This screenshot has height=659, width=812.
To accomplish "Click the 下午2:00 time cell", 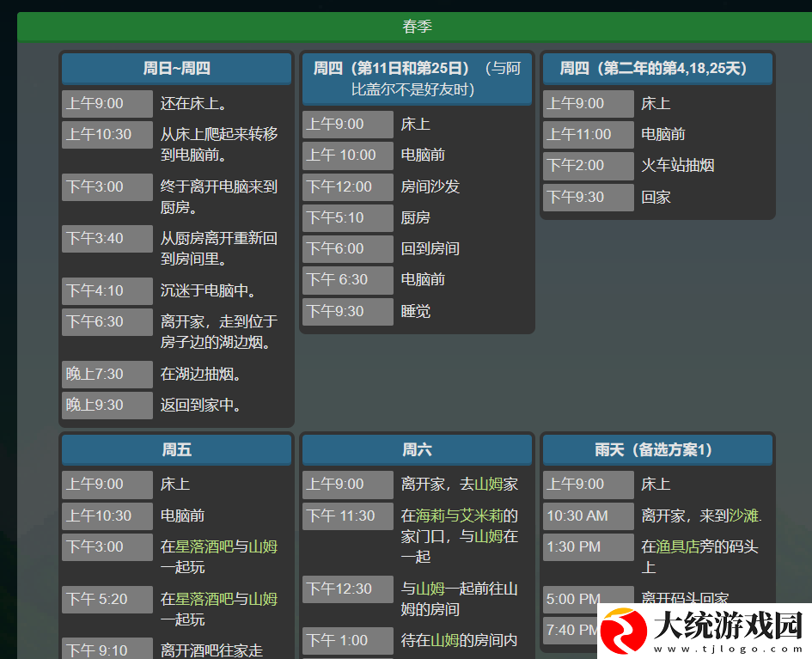I will pos(589,166).
